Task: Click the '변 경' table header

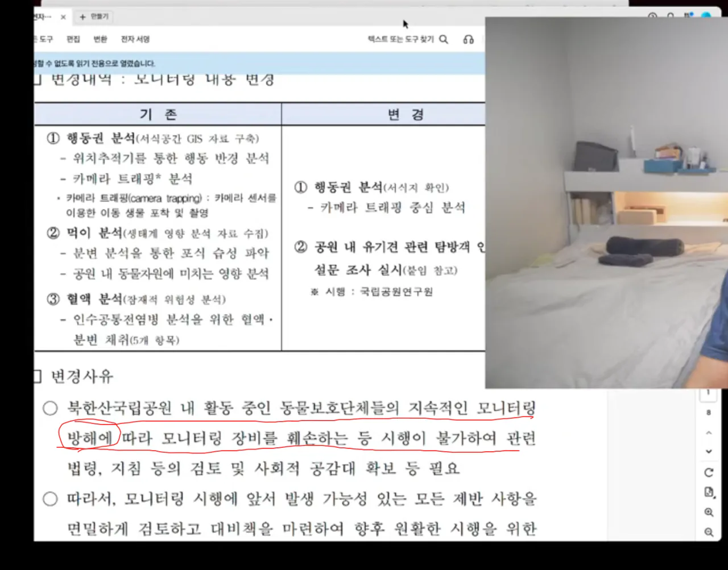Action: click(x=406, y=114)
